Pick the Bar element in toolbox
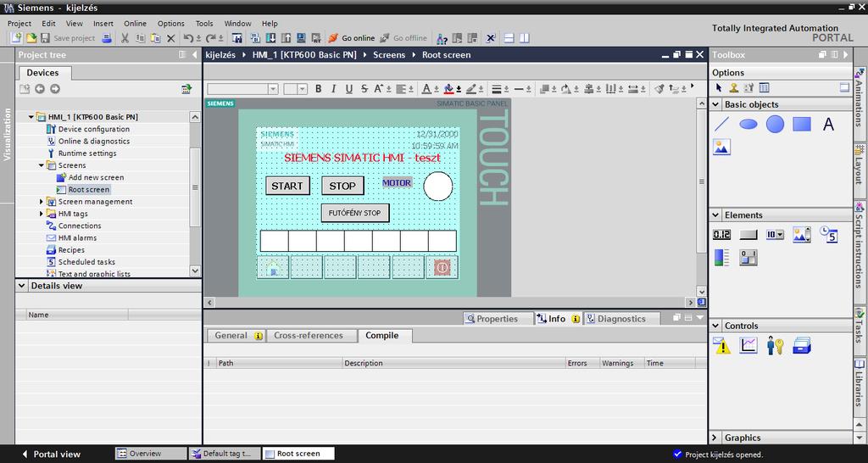 pyautogui.click(x=721, y=258)
